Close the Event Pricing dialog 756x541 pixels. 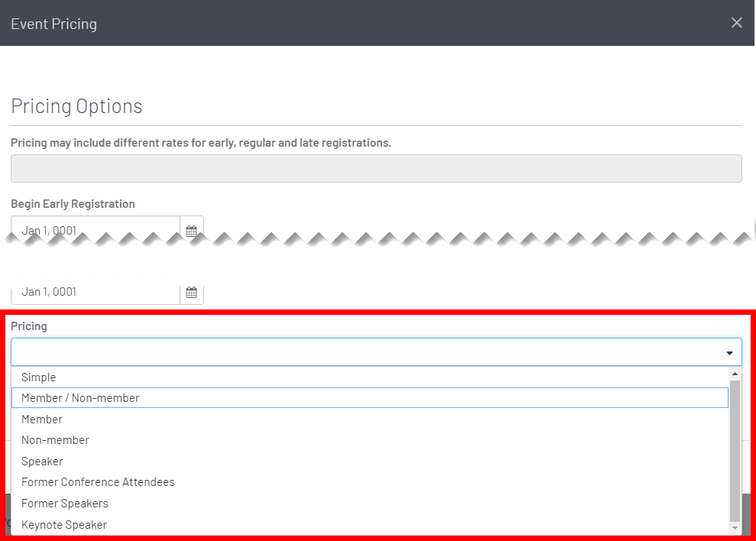(736, 22)
